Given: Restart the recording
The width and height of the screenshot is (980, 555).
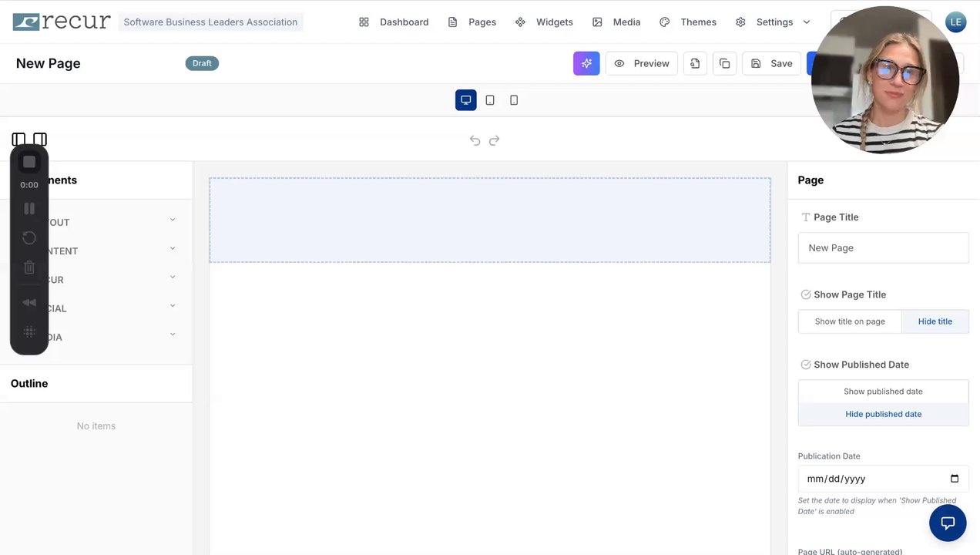Looking at the screenshot, I should [29, 237].
